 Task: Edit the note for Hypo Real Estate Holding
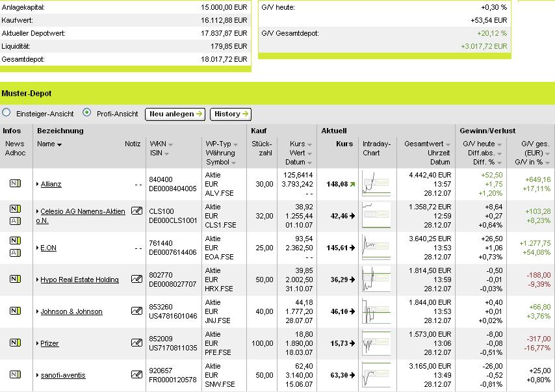[136, 279]
